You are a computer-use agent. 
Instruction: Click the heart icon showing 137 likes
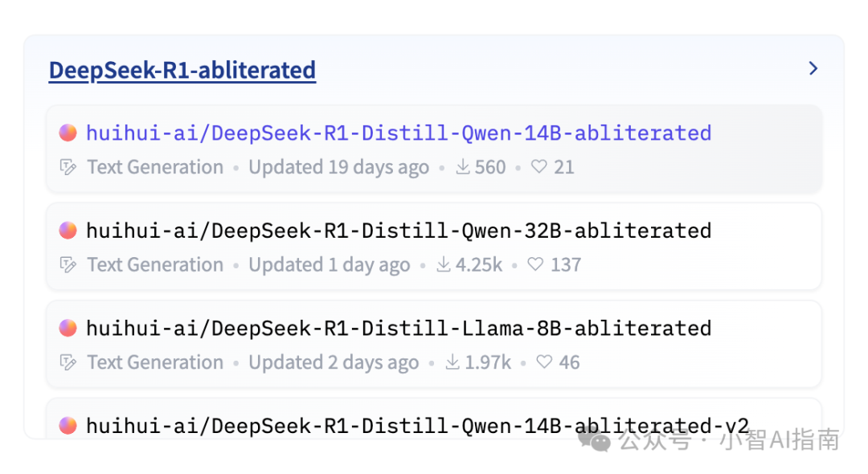coord(536,265)
